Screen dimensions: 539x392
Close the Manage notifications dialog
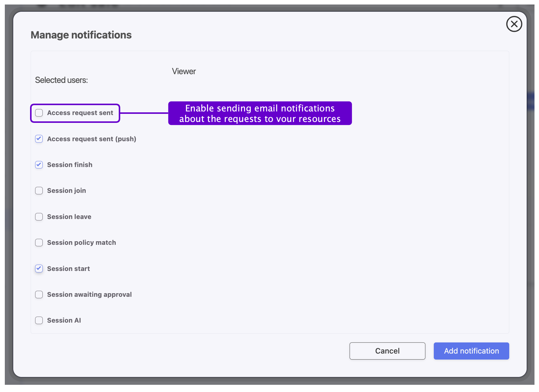click(x=514, y=24)
